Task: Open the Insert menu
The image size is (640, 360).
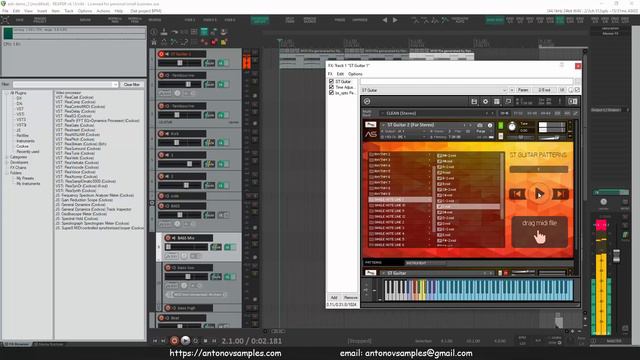Action: [42, 11]
